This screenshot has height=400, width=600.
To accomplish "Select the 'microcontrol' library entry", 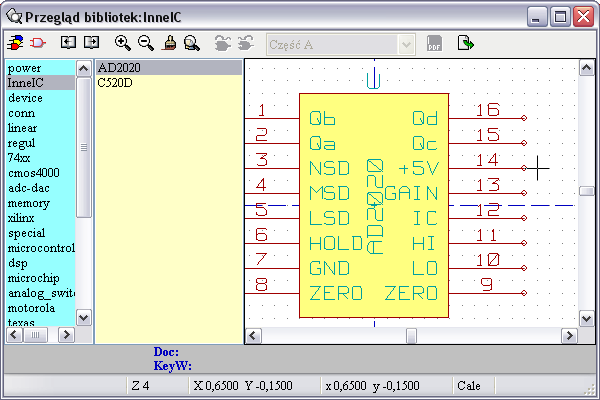I will [x=41, y=248].
